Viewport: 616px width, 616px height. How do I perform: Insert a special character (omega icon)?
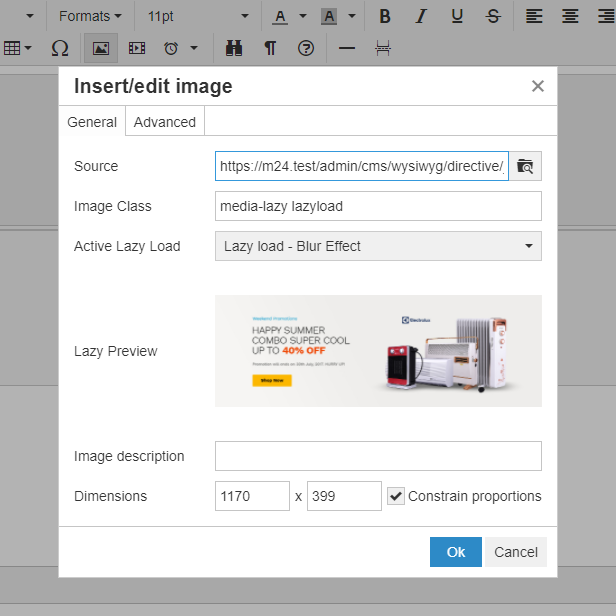pos(59,48)
